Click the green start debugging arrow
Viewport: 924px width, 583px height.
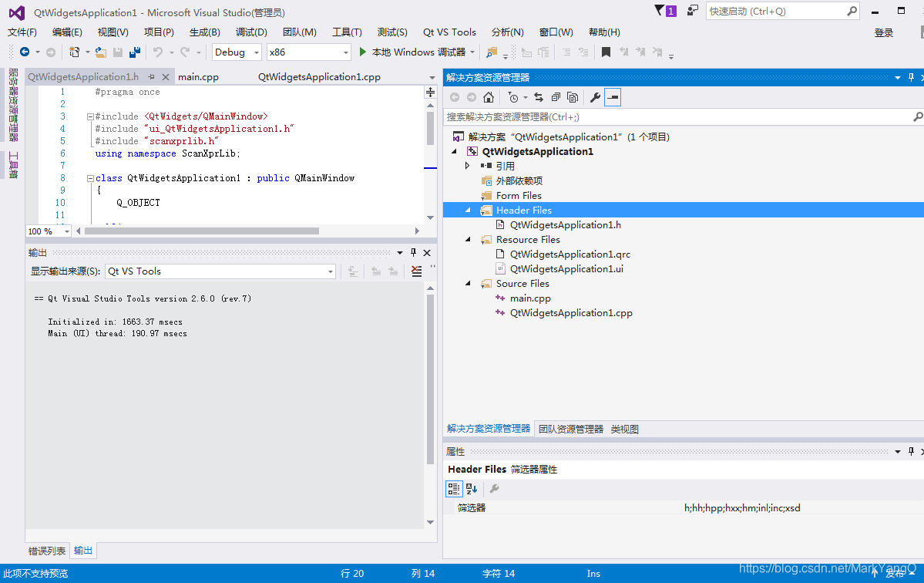coord(363,52)
